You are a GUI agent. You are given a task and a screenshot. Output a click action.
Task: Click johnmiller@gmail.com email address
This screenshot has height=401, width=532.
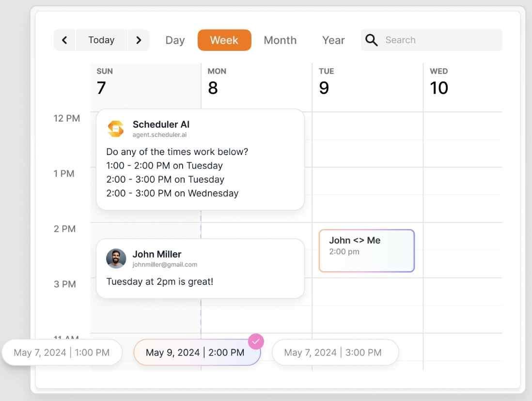(x=165, y=264)
